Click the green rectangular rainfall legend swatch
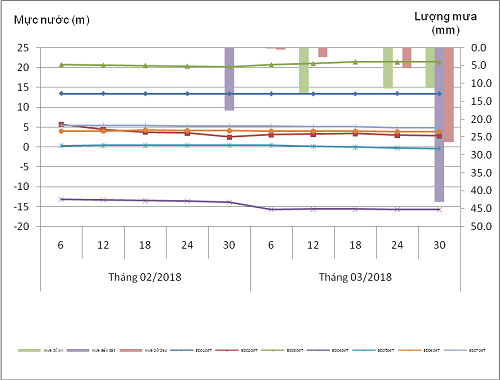 click(29, 350)
